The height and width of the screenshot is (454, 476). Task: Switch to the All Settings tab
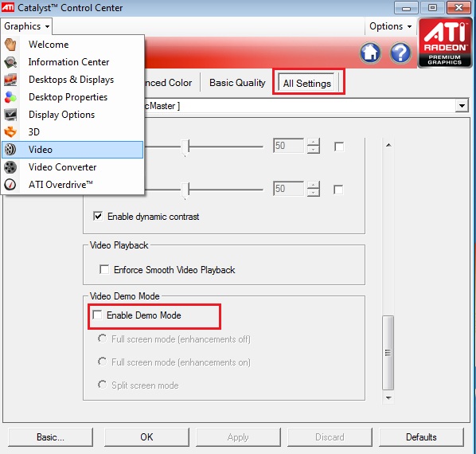pos(307,83)
